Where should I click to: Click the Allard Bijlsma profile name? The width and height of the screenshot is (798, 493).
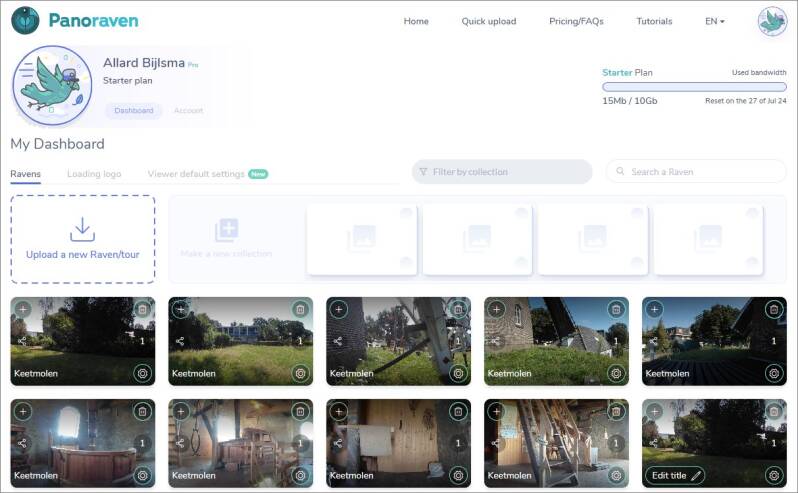coord(144,63)
